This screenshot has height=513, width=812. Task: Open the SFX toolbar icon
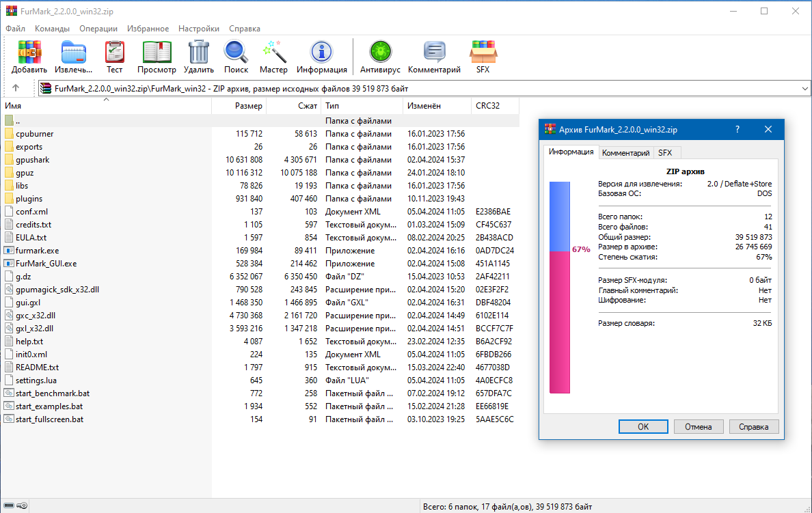[x=483, y=53]
